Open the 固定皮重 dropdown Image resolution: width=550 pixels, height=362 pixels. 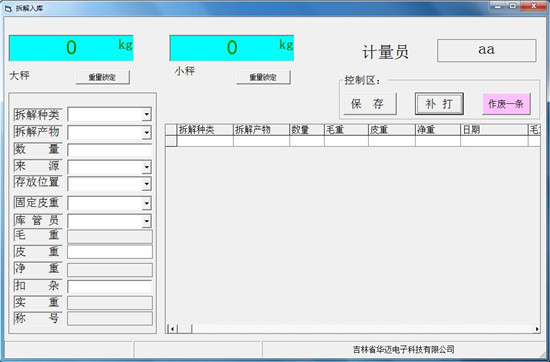147,203
